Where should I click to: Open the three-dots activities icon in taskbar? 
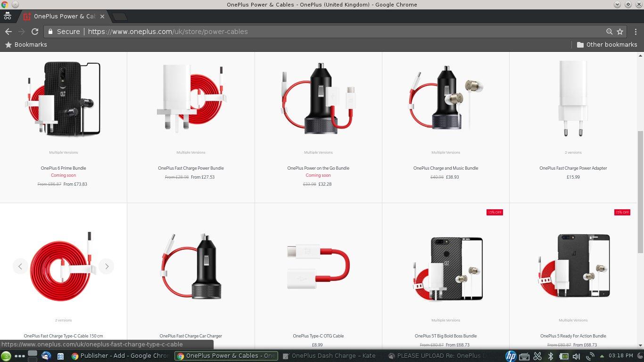tap(20, 356)
